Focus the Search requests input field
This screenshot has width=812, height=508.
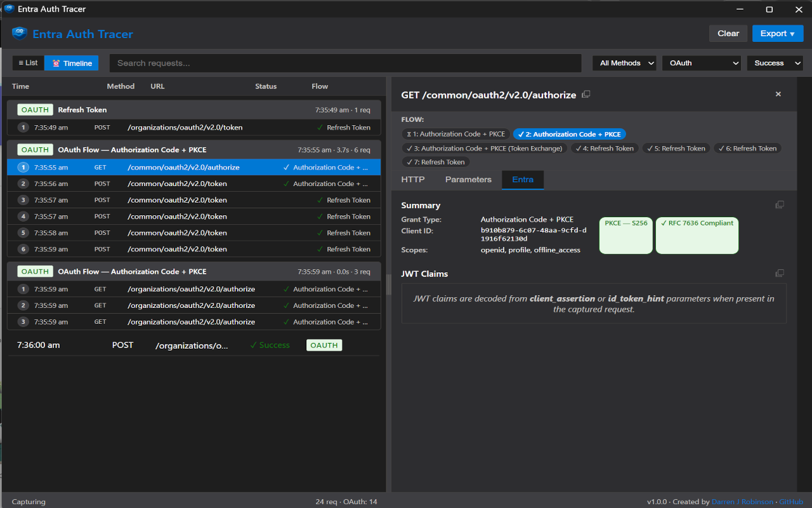[345, 63]
